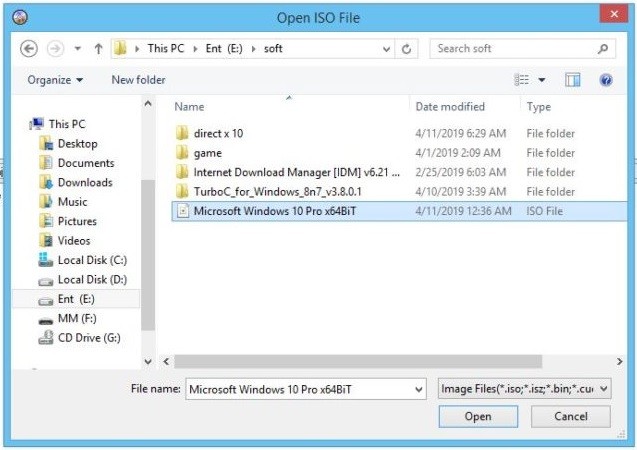The height and width of the screenshot is (450, 637).
Task: Click the sidebar scroll up arrow
Action: click(148, 104)
